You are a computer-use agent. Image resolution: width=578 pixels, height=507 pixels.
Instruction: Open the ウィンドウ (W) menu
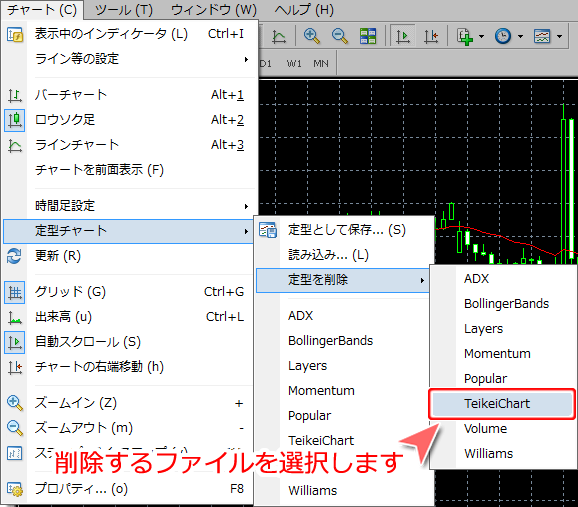214,10
